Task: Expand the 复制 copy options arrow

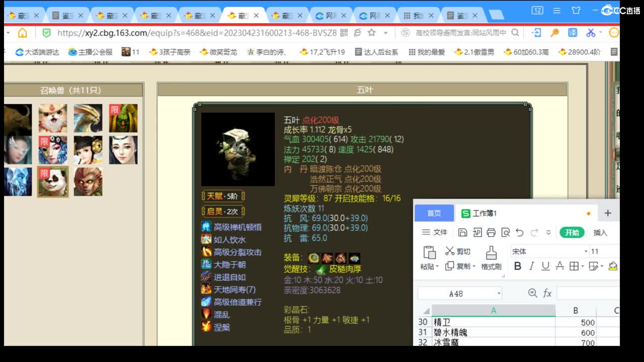Action: point(474,266)
